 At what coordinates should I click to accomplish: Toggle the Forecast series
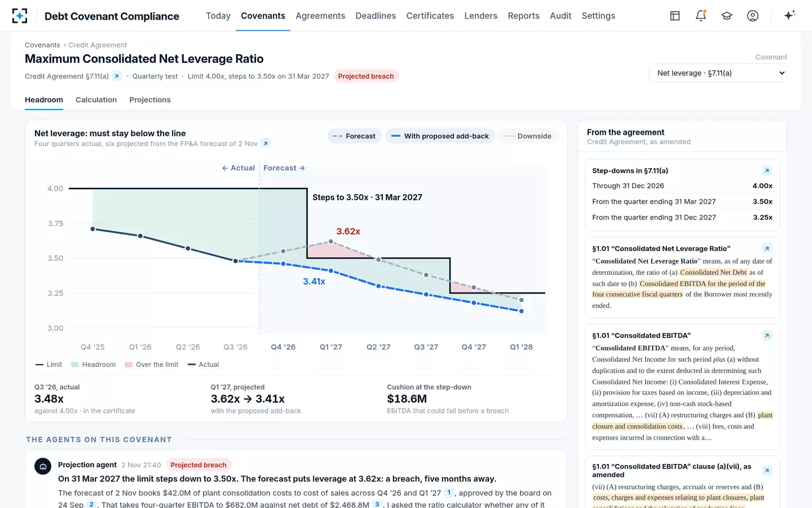pyautogui.click(x=354, y=136)
